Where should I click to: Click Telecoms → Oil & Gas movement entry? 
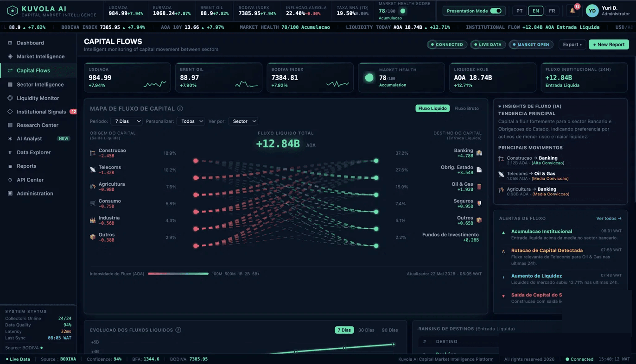click(x=560, y=176)
